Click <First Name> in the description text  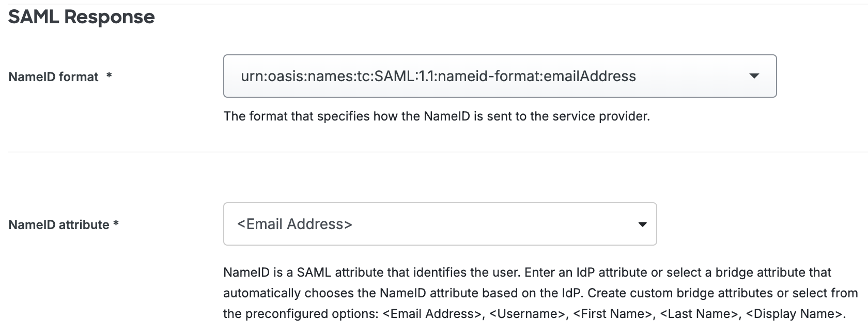pos(612,314)
